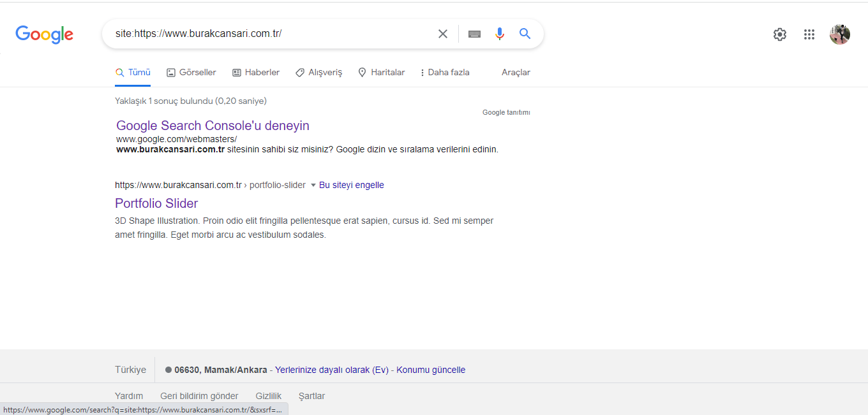The image size is (868, 415).
Task: Open Google Search Console'u deneyin link
Action: tap(213, 126)
